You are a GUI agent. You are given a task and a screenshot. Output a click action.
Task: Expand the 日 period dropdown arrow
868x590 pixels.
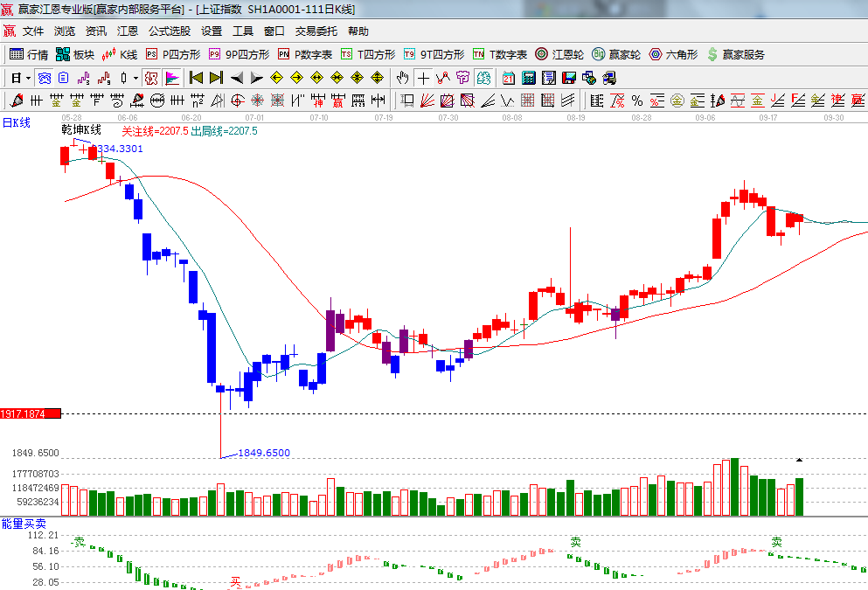click(x=28, y=78)
